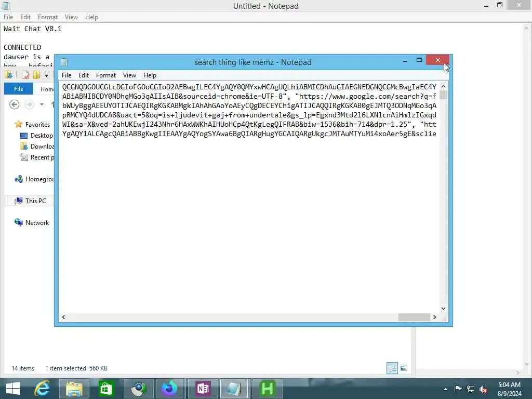Viewport: 532px width, 399px height.
Task: Open Help menu in the Untitled Notepad window
Action: (x=91, y=17)
